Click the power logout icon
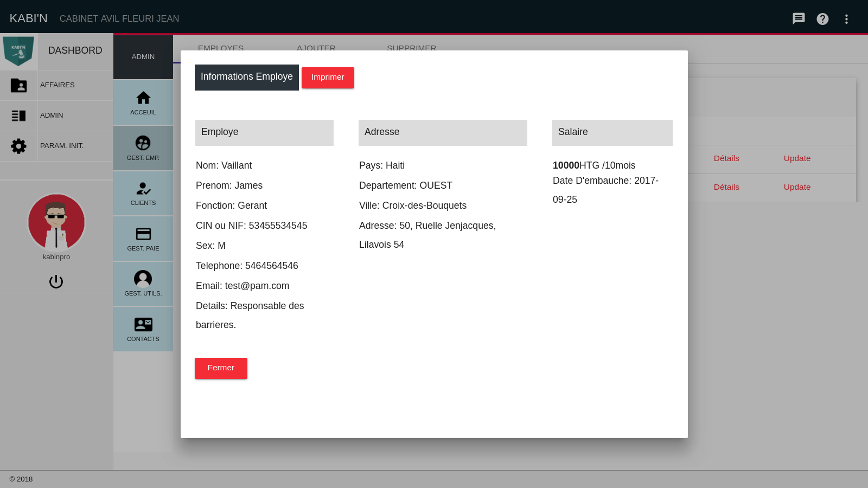This screenshot has height=488, width=868. click(x=56, y=281)
